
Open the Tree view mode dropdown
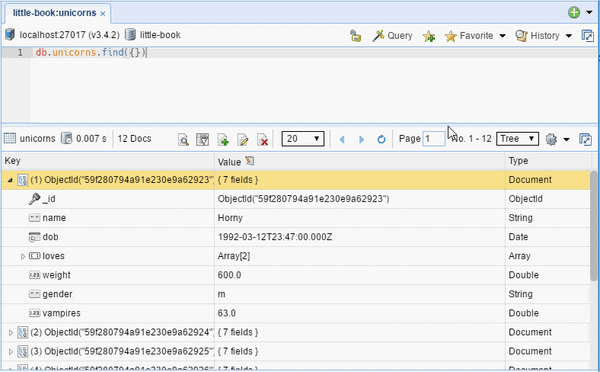point(517,139)
